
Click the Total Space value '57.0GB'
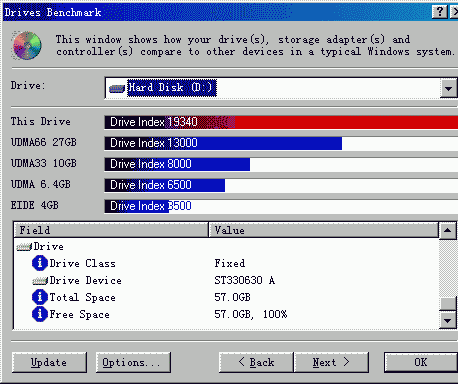point(232,297)
